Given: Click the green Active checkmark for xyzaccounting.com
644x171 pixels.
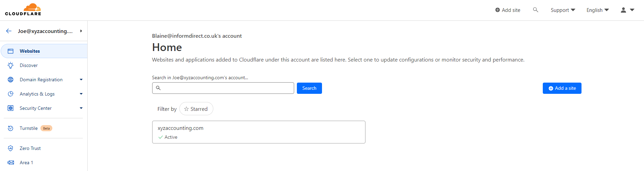Looking at the screenshot, I should coord(160,137).
